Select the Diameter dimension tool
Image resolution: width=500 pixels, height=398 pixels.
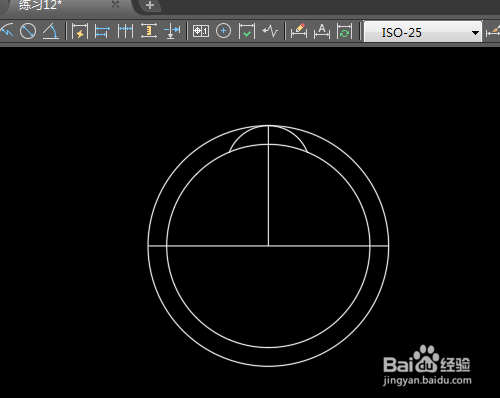click(28, 32)
